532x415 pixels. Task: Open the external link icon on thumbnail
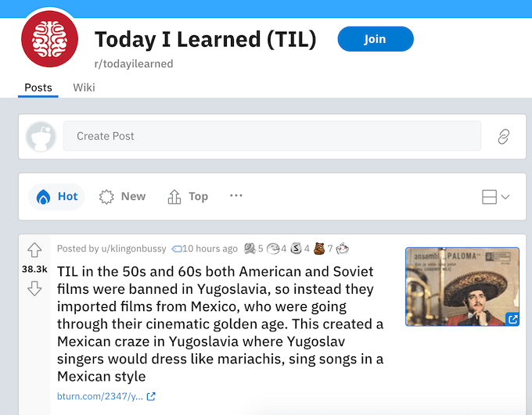[x=512, y=319]
